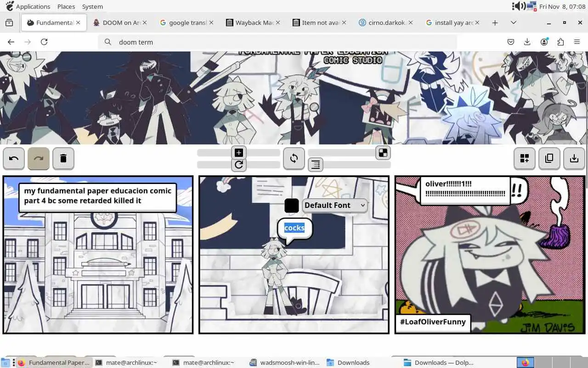Close the DOOM on Arch tab
This screenshot has width=588, height=368.
(145, 23)
